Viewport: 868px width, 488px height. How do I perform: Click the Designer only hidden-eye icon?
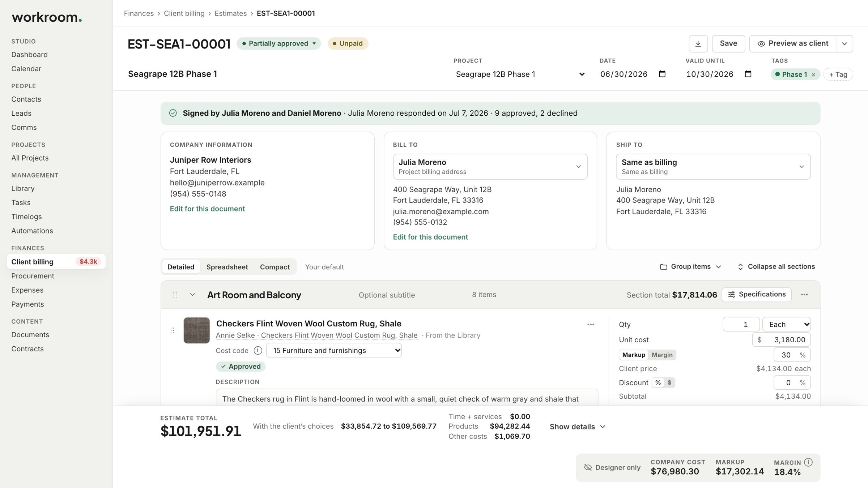588,467
